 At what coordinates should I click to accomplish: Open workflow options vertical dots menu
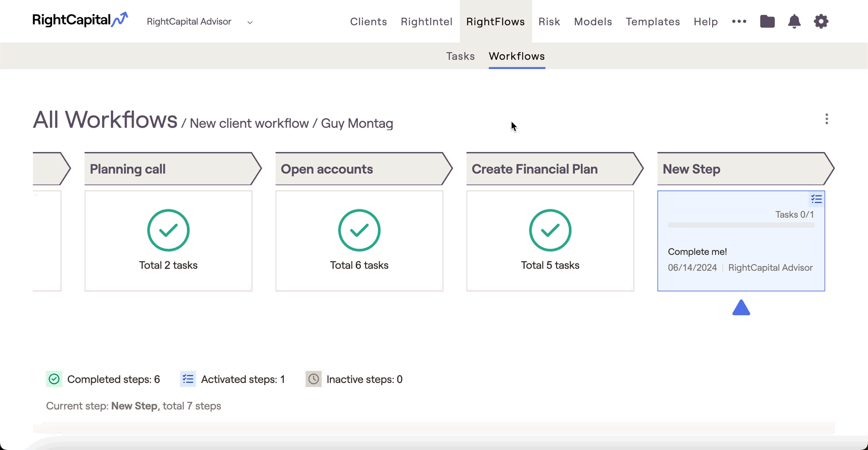[827, 119]
